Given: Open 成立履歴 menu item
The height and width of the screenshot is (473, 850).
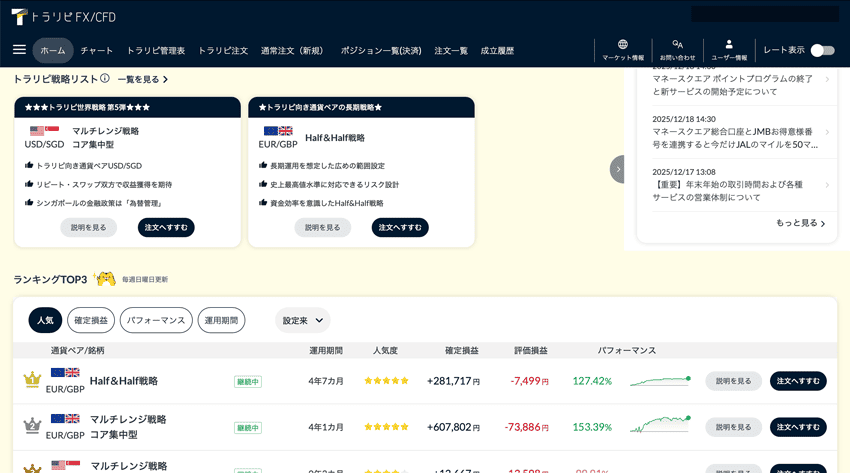Looking at the screenshot, I should tap(497, 50).
